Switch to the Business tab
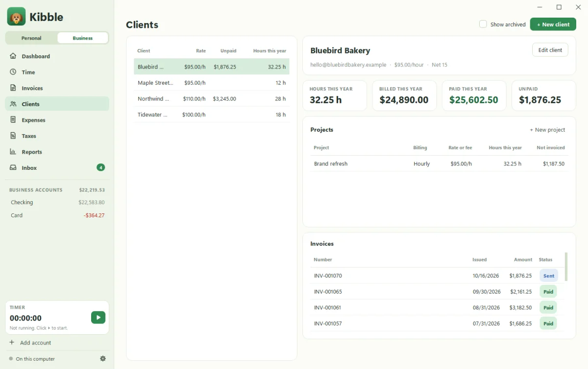This screenshot has width=588, height=369. [x=82, y=38]
